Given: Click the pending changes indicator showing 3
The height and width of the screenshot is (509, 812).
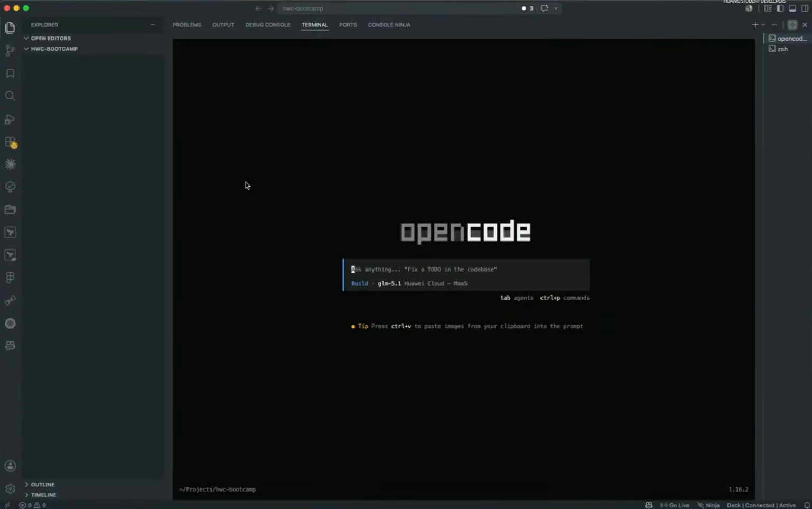Looking at the screenshot, I should click(x=527, y=8).
